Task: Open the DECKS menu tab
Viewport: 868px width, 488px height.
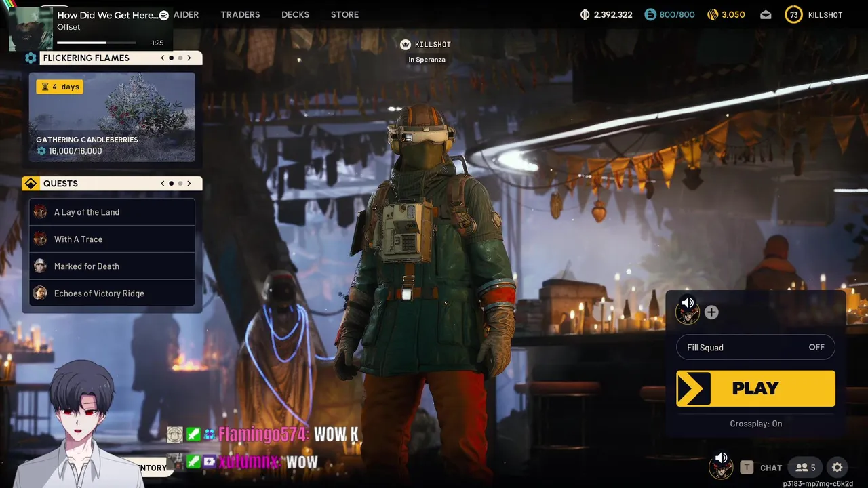Action: [x=295, y=14]
